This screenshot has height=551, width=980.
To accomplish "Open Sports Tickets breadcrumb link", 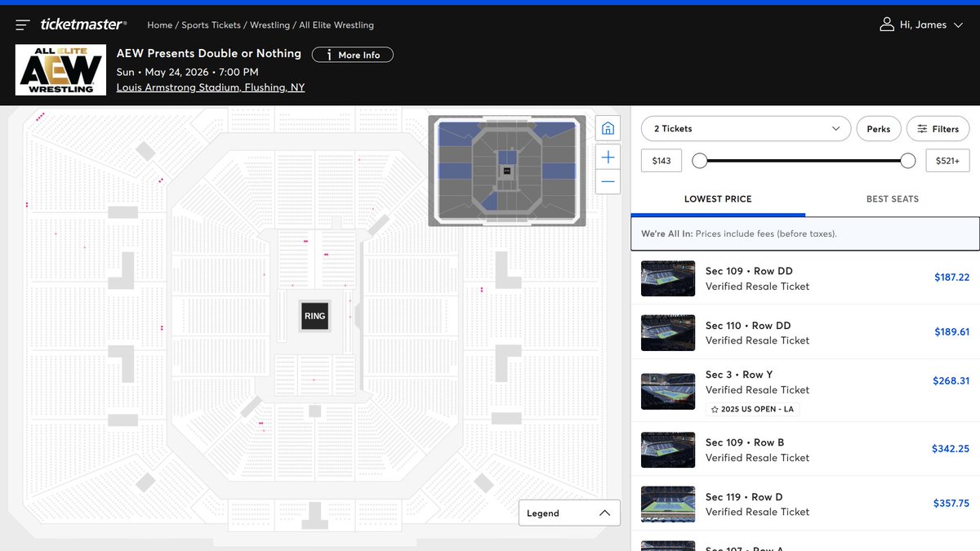I will pyautogui.click(x=211, y=25).
